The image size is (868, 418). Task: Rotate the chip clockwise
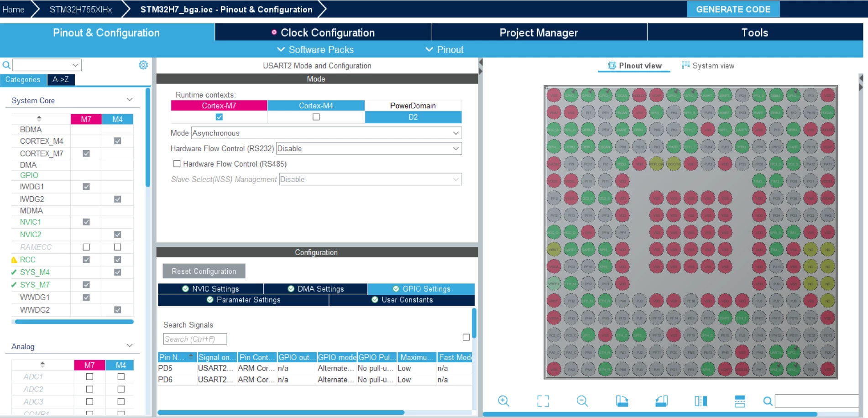[622, 401]
